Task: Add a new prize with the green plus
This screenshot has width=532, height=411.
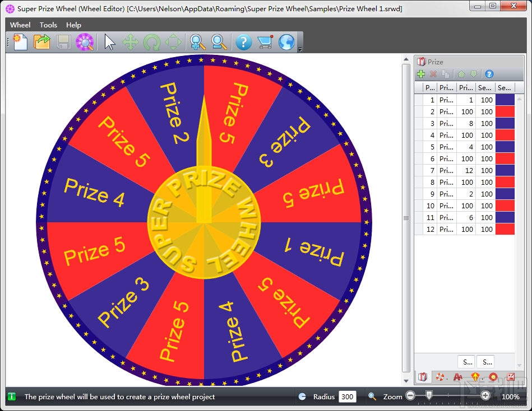Action: 421,74
